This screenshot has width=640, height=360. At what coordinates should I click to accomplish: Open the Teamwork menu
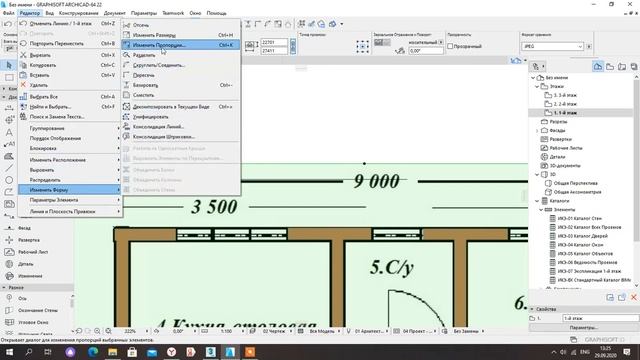coord(173,13)
